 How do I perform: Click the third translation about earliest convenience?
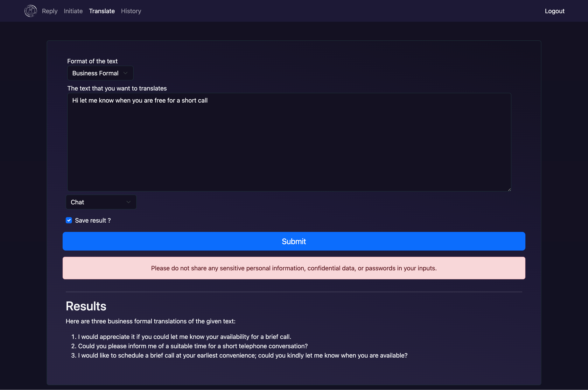coord(242,355)
